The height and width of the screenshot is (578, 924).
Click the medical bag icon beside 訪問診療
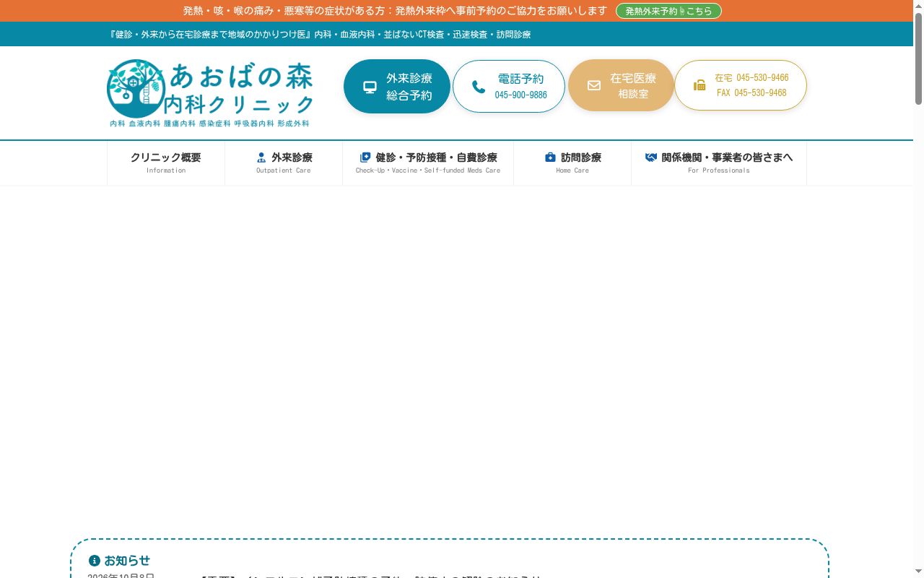point(550,158)
